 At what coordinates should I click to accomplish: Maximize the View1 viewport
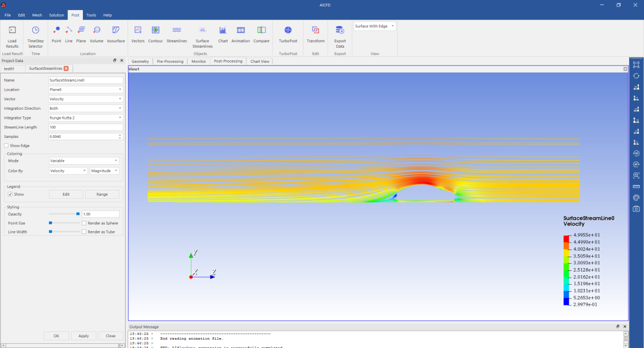coord(625,69)
